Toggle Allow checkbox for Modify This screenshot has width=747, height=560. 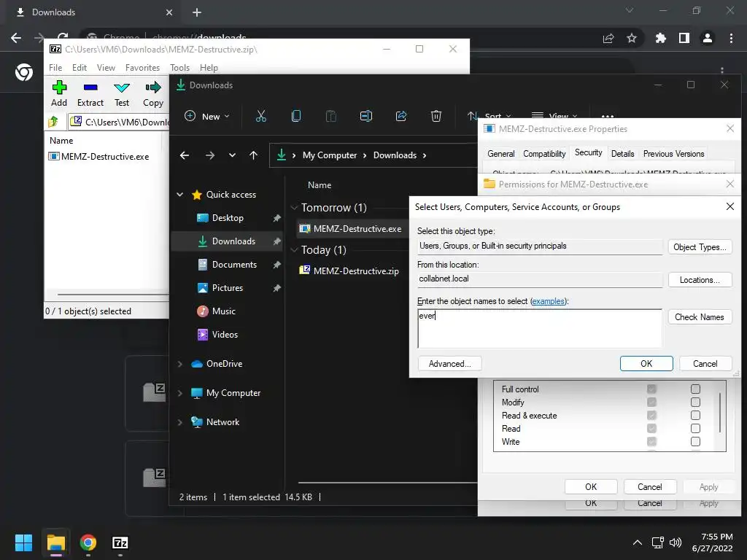click(651, 402)
